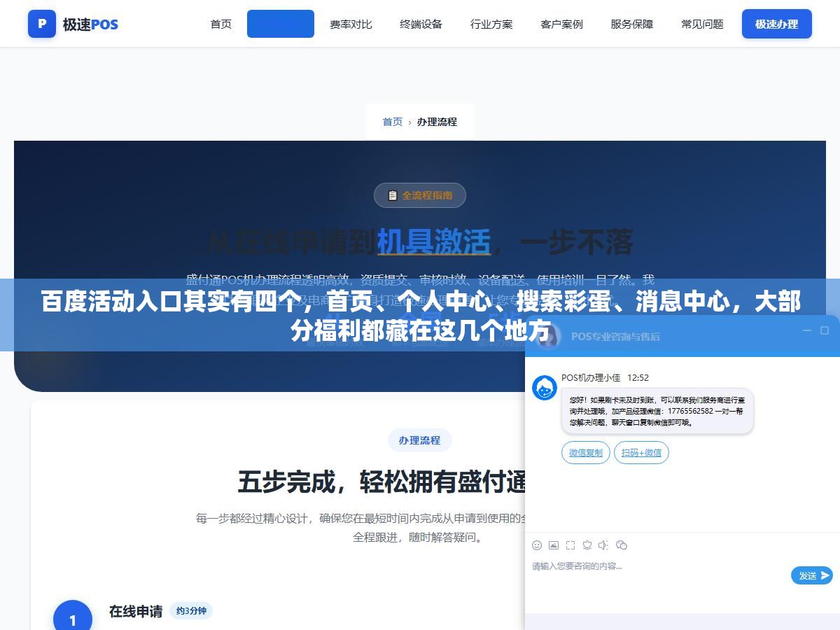Click the 微信复制 button in chat
This screenshot has width=840, height=630.
pos(586,453)
